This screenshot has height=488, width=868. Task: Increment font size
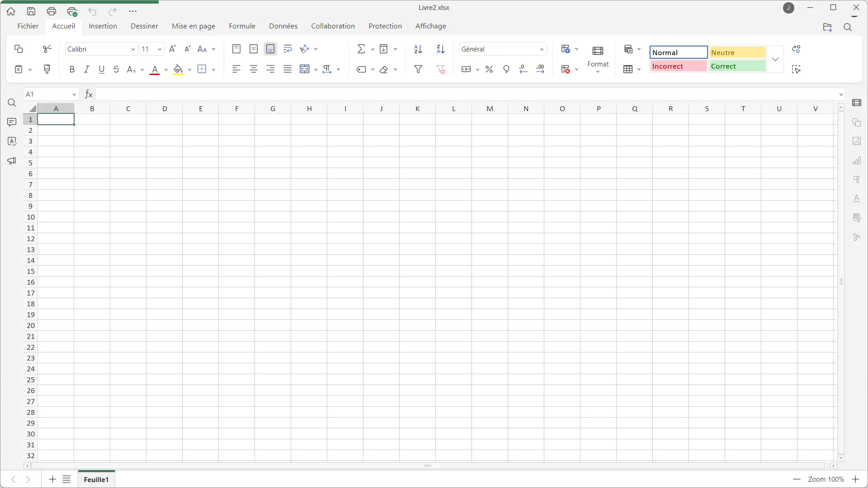(172, 49)
